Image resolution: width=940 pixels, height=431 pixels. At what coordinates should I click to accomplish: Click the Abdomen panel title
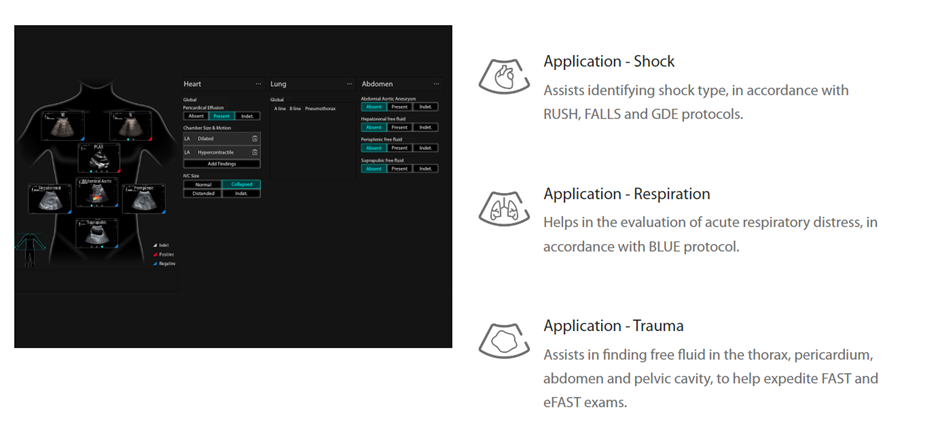pyautogui.click(x=377, y=84)
